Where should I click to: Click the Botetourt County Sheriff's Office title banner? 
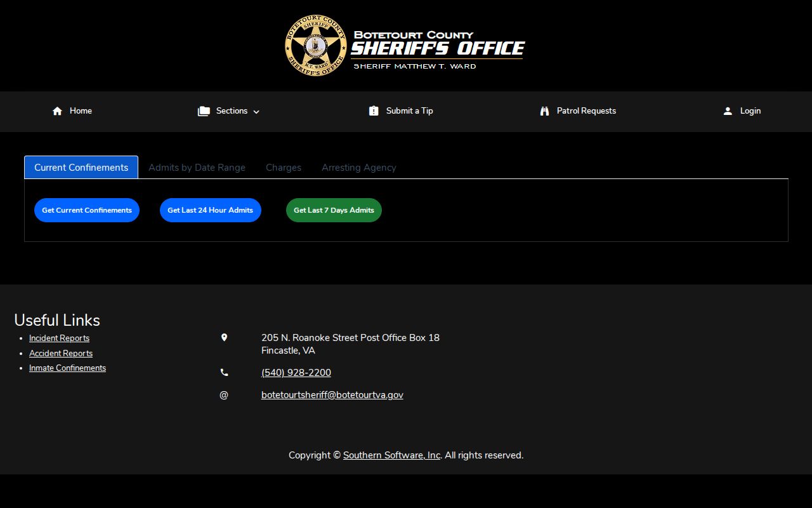(438, 50)
